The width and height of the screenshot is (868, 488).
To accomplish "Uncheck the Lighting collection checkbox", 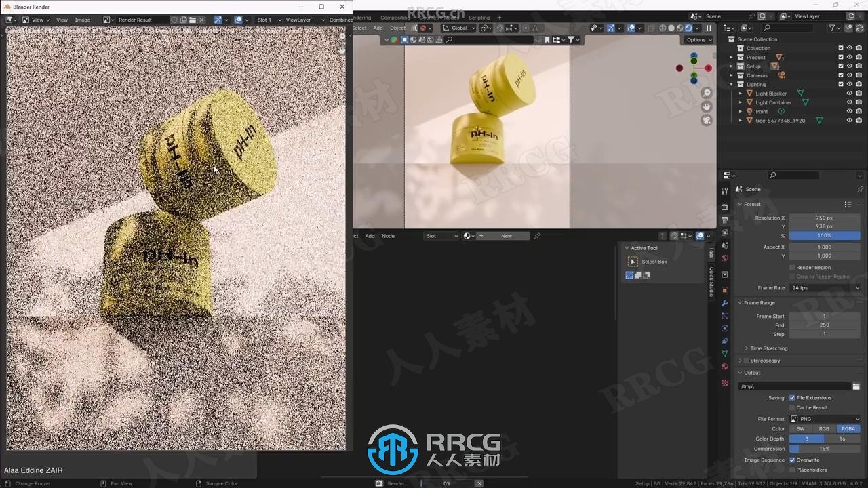I will point(841,85).
